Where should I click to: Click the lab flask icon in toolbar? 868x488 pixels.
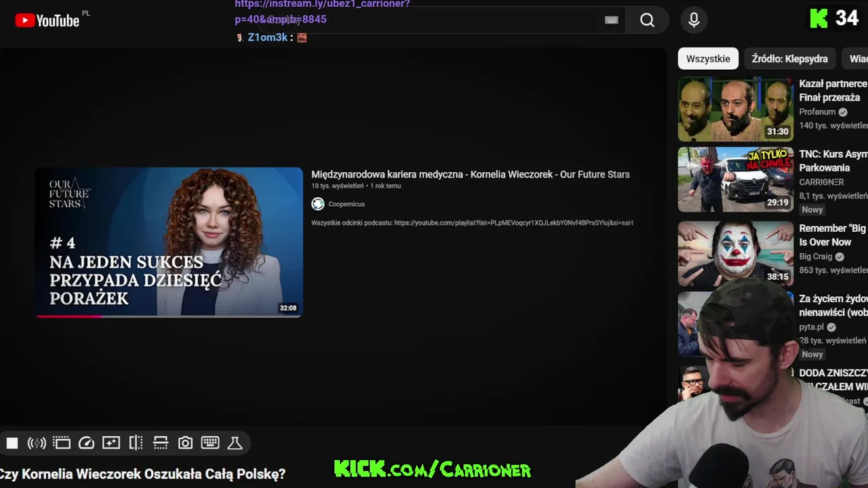[x=235, y=443]
